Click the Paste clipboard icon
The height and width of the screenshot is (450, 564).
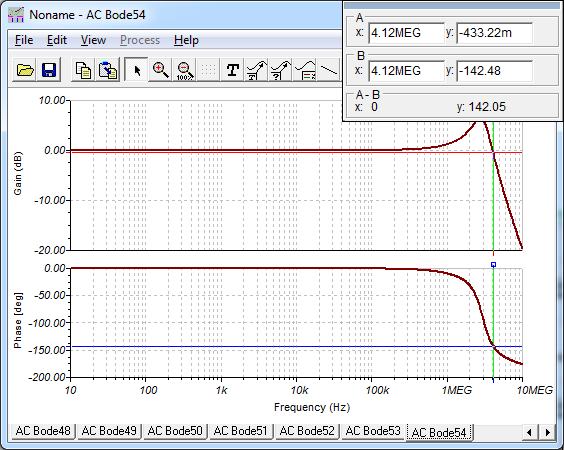[108, 69]
